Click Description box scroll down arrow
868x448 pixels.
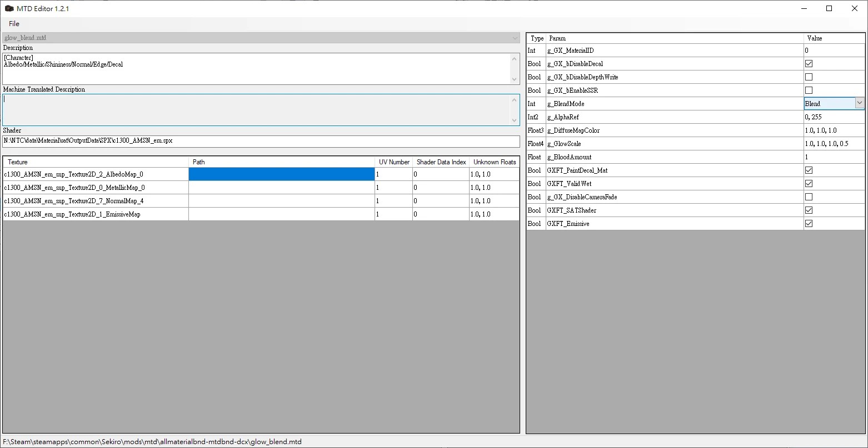pos(515,79)
